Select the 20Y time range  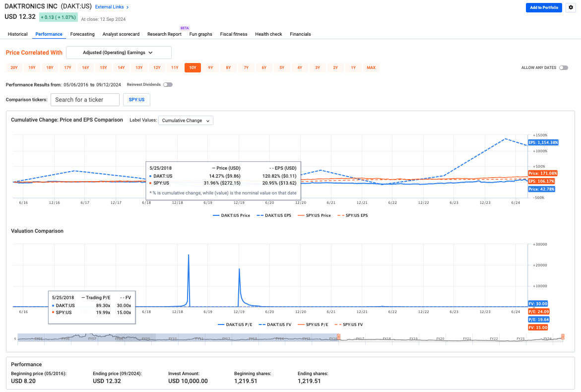coord(14,68)
